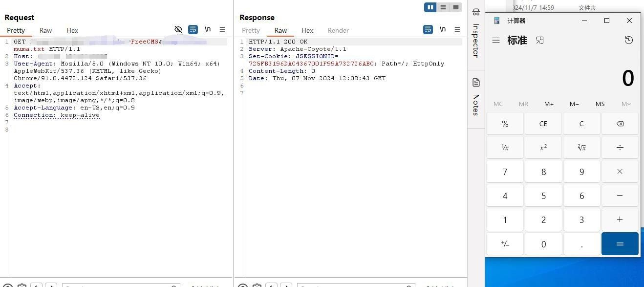Click the square root key in Calculator

point(581,147)
